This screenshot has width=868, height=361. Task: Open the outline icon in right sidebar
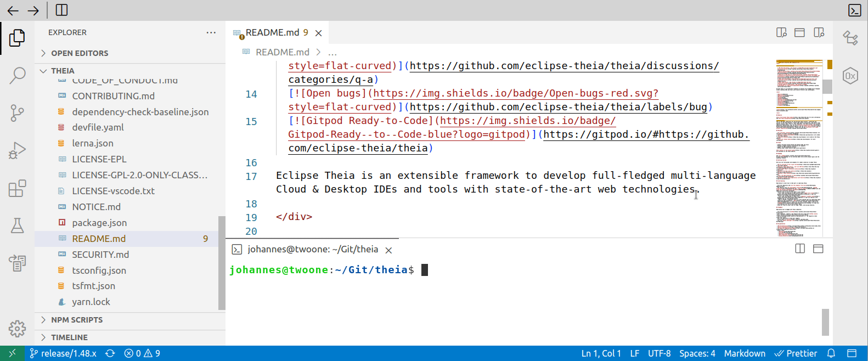(850, 38)
